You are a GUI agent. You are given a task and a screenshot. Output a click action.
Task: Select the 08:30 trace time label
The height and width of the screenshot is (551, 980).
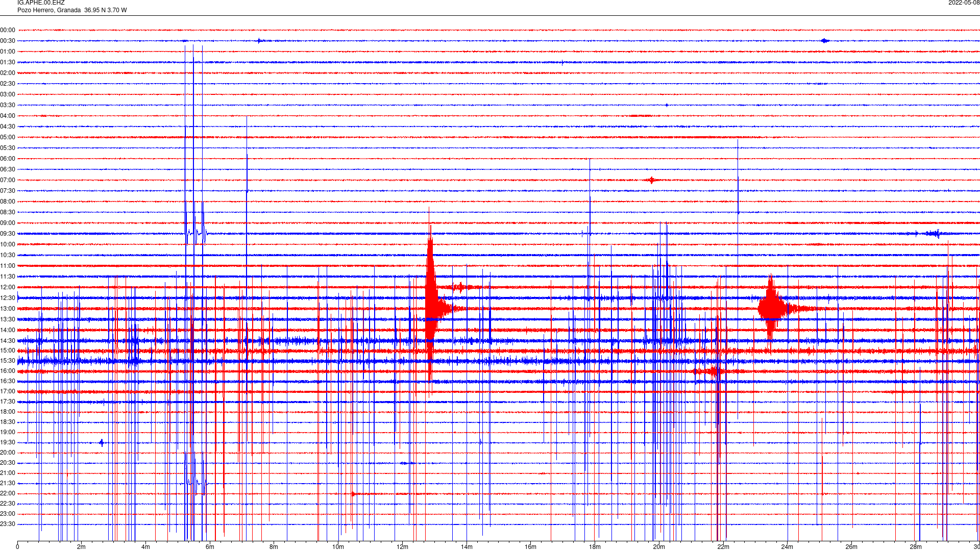pyautogui.click(x=8, y=212)
